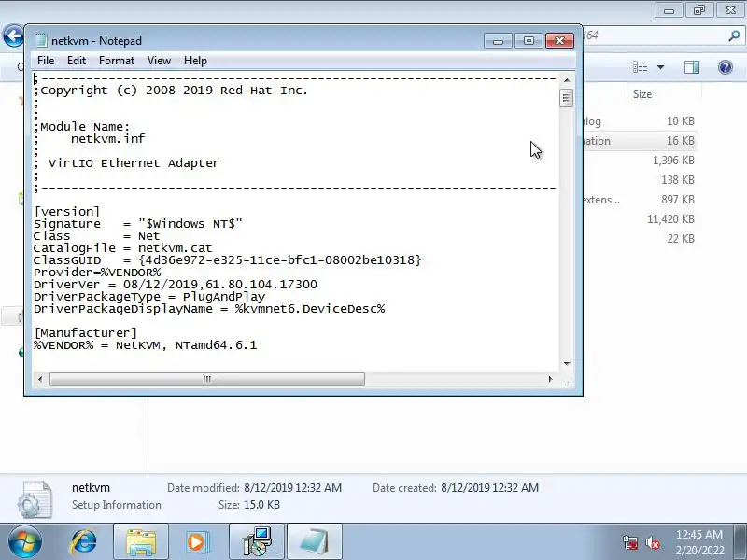747x560 pixels.
Task: Click the horizontal scrollbar left arrow in Notepad
Action: 40,380
